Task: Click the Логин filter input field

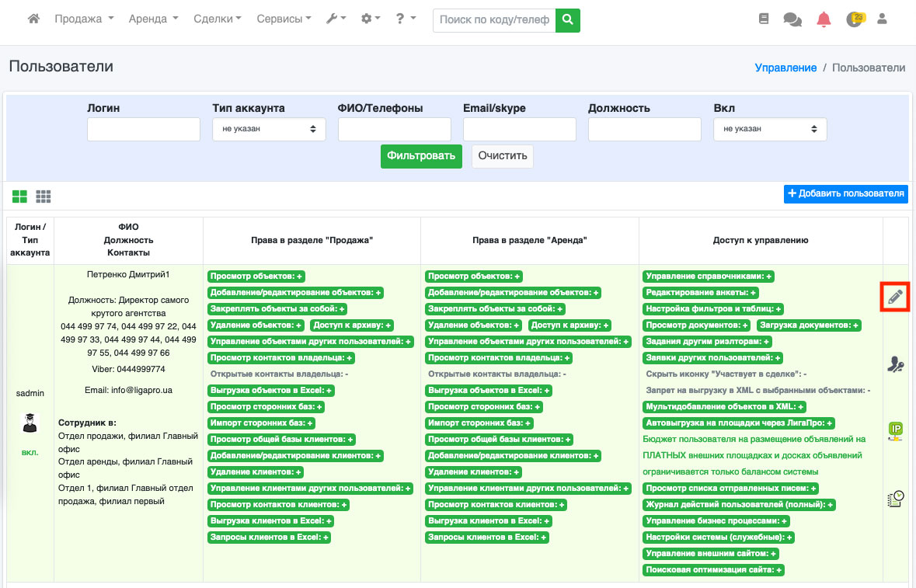Action: point(144,129)
